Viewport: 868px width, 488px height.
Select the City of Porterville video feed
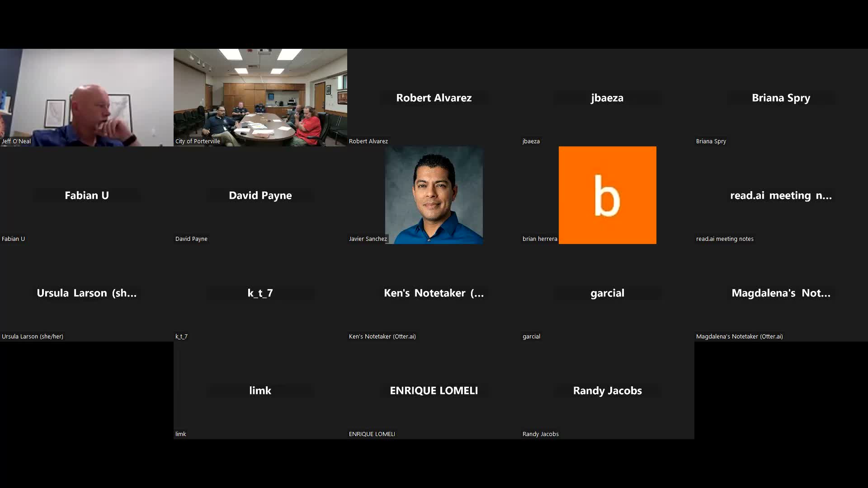point(260,97)
